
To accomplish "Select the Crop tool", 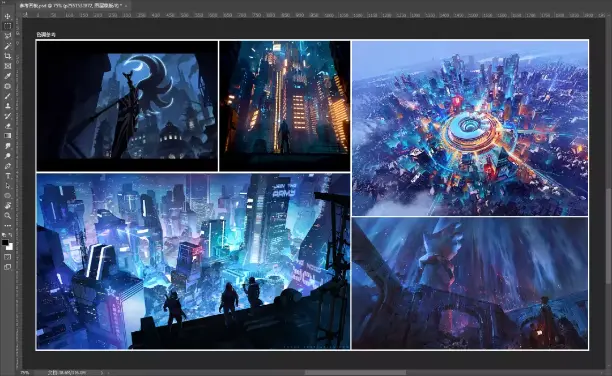I will tap(7, 56).
